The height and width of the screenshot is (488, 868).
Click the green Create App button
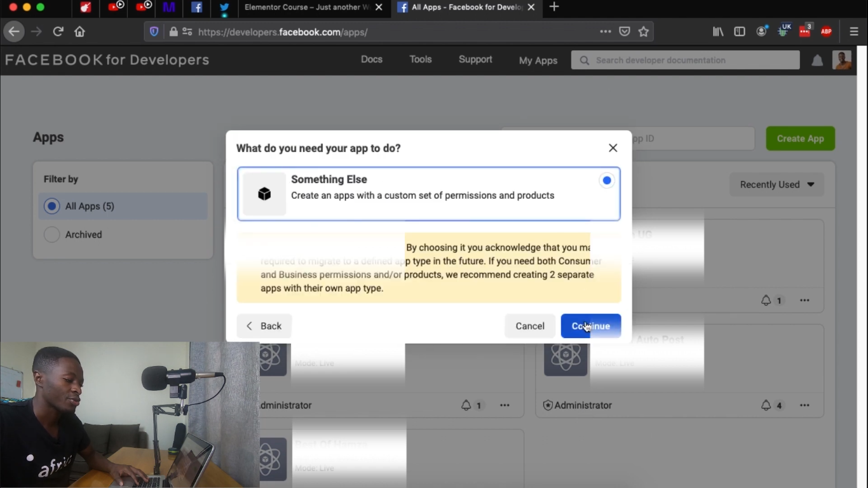coord(800,139)
